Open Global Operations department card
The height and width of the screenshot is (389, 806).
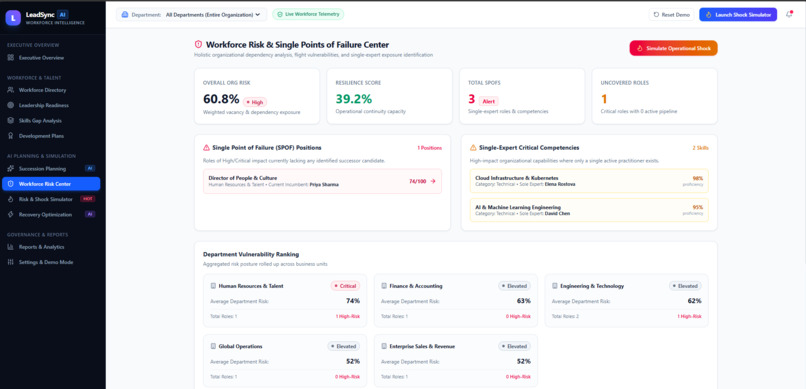pos(285,361)
